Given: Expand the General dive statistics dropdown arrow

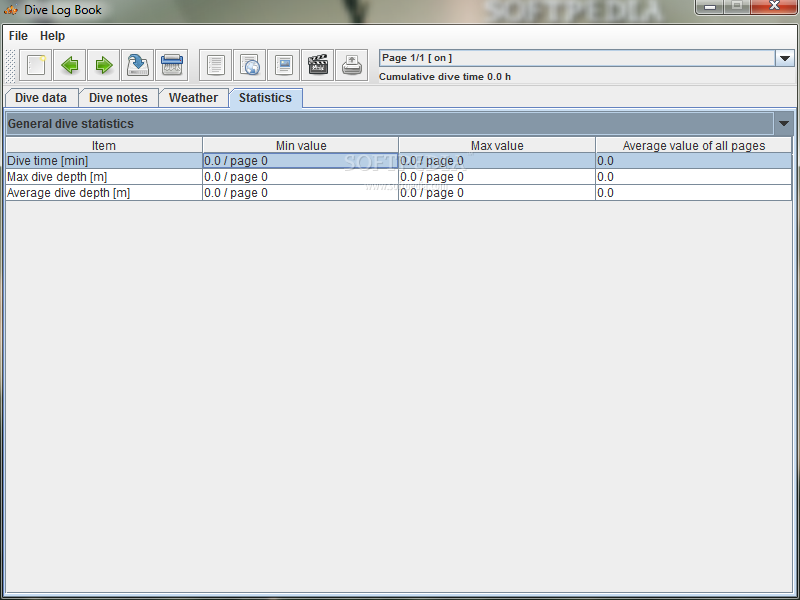Looking at the screenshot, I should coord(784,123).
